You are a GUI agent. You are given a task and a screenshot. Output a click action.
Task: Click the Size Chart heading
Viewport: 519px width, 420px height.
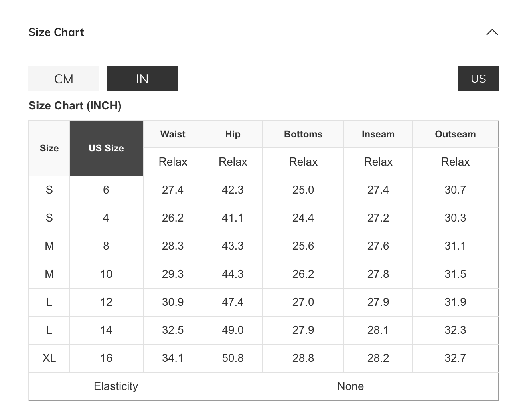(57, 32)
